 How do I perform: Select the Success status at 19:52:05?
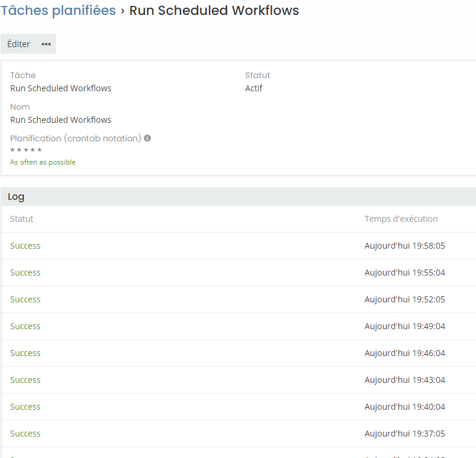[x=26, y=299]
